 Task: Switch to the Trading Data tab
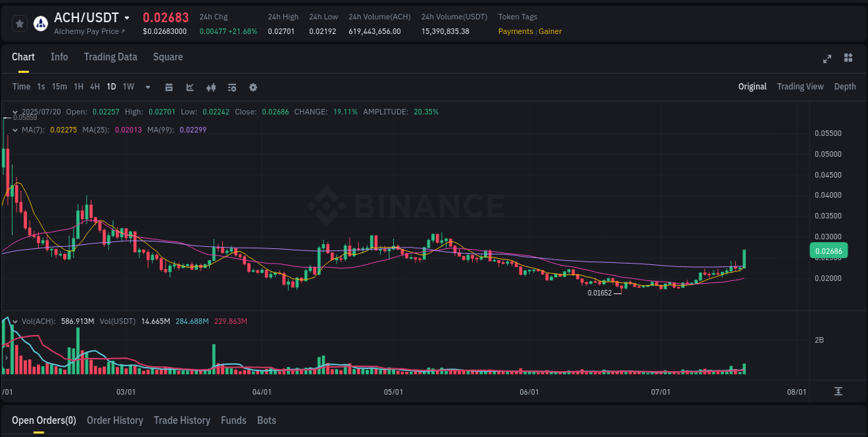(x=110, y=57)
